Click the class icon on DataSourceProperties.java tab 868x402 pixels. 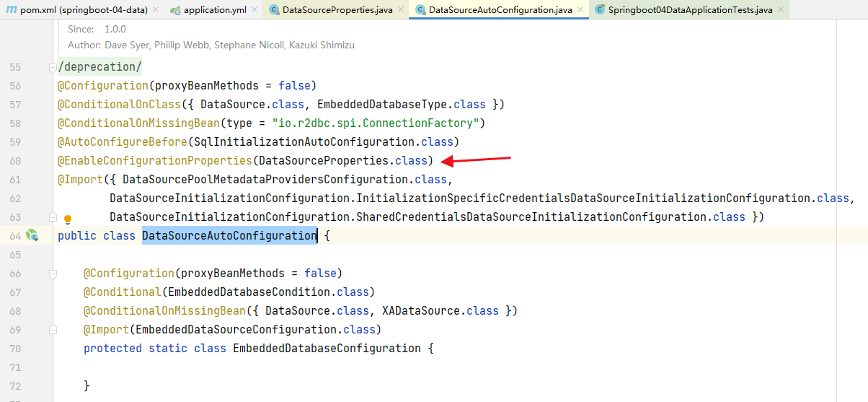pos(274,10)
